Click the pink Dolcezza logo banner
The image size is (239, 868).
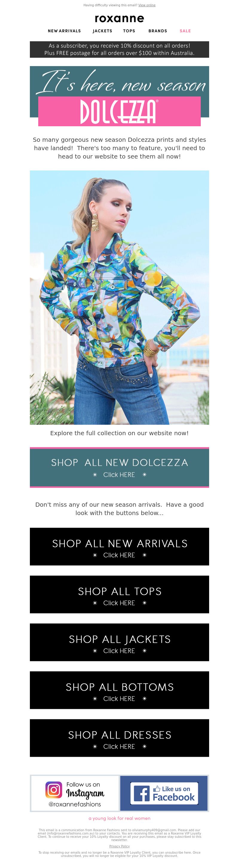pos(119,111)
